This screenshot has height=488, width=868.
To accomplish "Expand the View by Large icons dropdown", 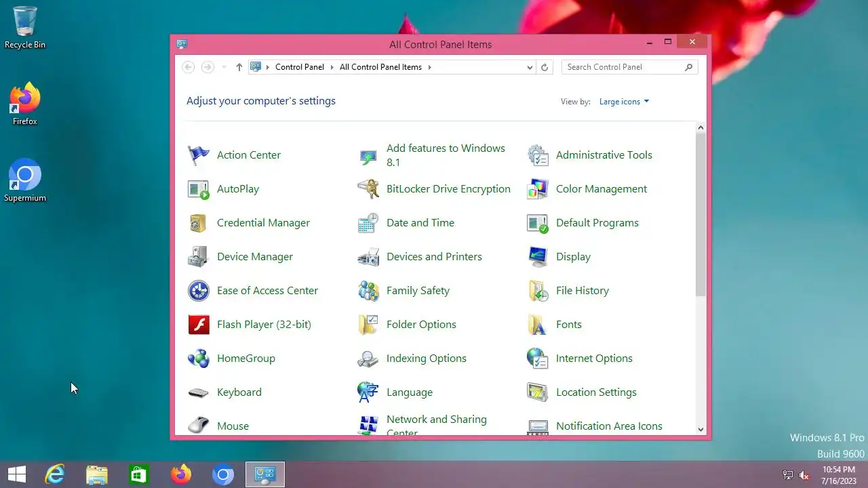I will point(624,102).
